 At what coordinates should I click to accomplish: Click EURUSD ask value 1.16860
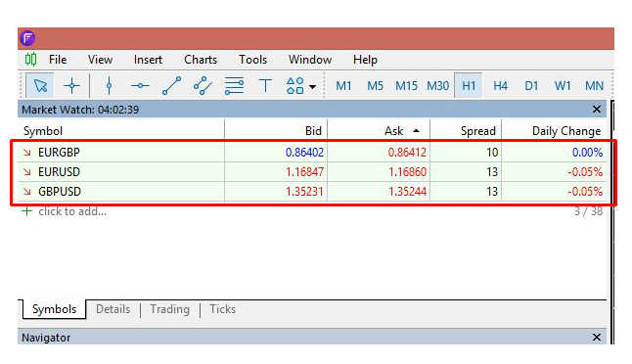pyautogui.click(x=408, y=172)
